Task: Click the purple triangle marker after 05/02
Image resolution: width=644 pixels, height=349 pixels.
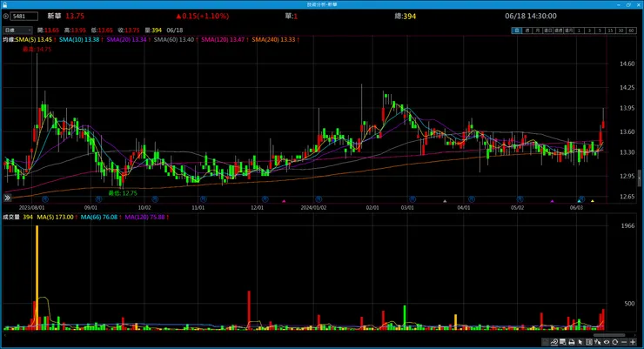Action: (552, 201)
